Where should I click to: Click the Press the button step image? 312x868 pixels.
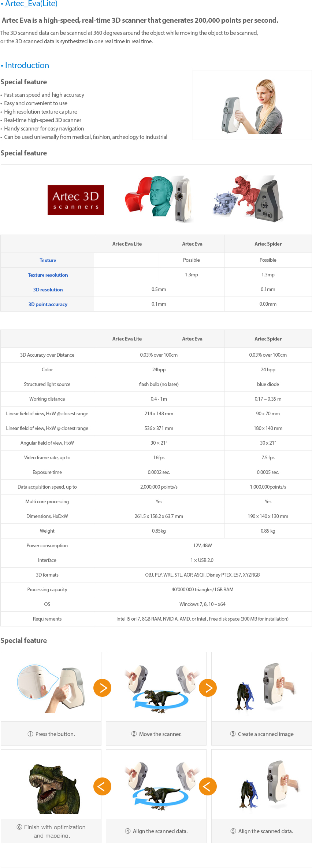tap(51, 687)
